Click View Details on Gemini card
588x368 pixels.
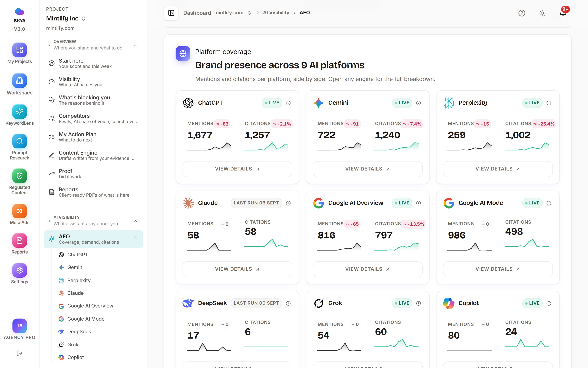tap(367, 169)
